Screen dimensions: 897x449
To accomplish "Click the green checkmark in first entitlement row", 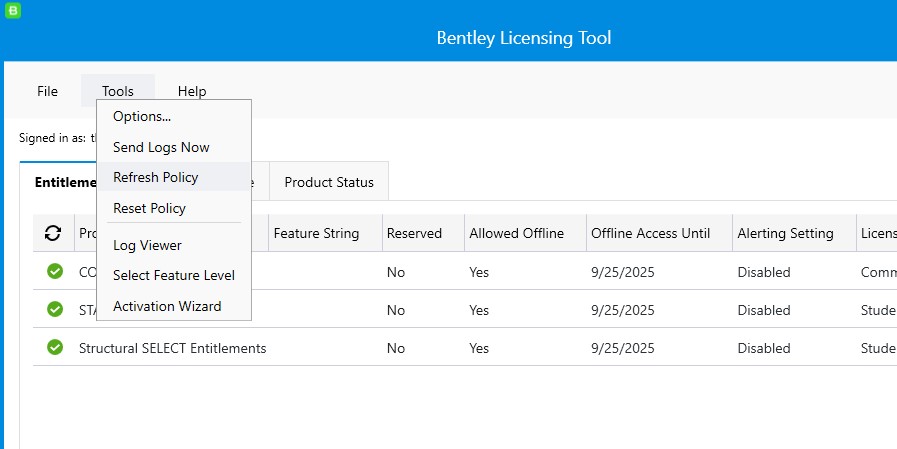I will click(x=55, y=272).
